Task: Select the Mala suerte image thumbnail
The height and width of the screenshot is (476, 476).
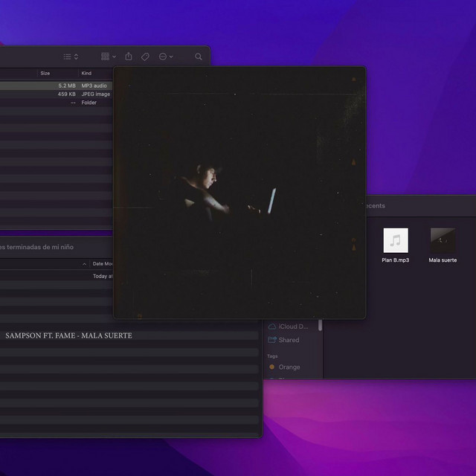Action: point(443,241)
